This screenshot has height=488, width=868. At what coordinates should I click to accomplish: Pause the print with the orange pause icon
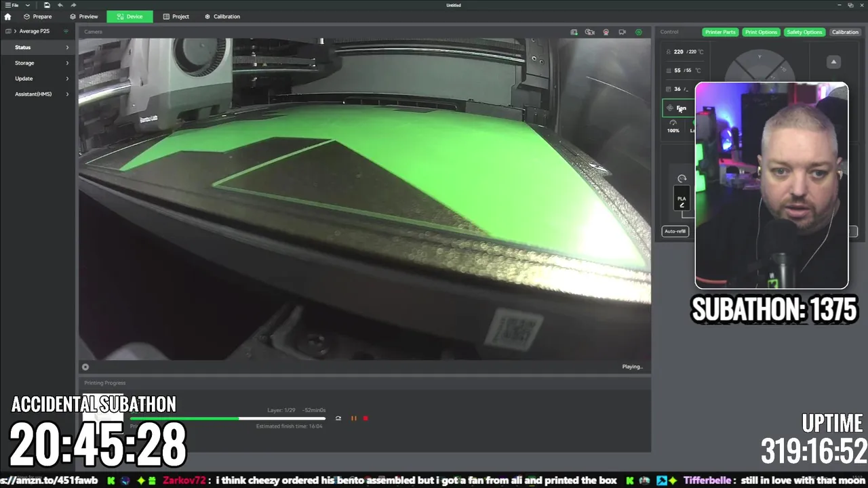click(x=353, y=418)
